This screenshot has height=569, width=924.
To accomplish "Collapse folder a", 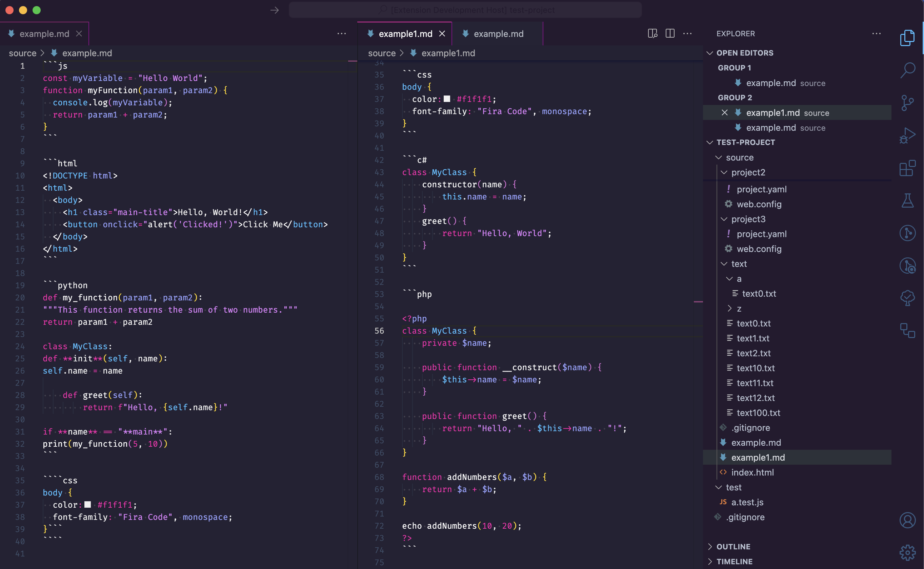I will pyautogui.click(x=729, y=279).
